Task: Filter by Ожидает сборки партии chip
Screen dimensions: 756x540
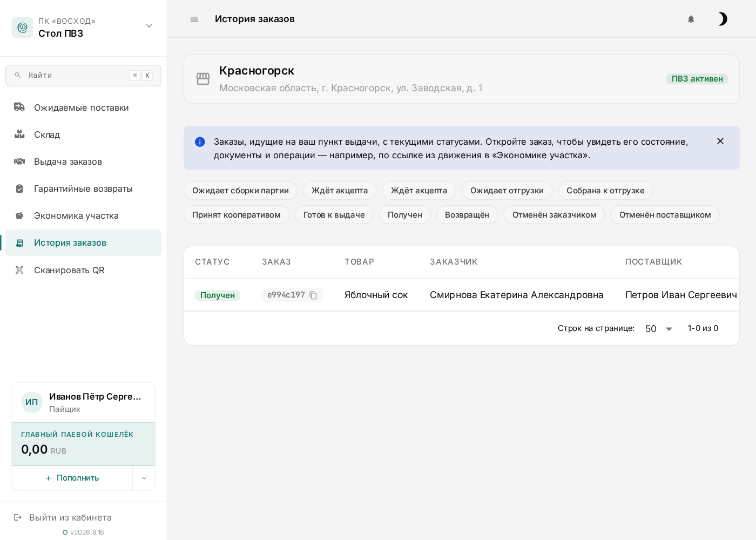Action: pyautogui.click(x=240, y=191)
